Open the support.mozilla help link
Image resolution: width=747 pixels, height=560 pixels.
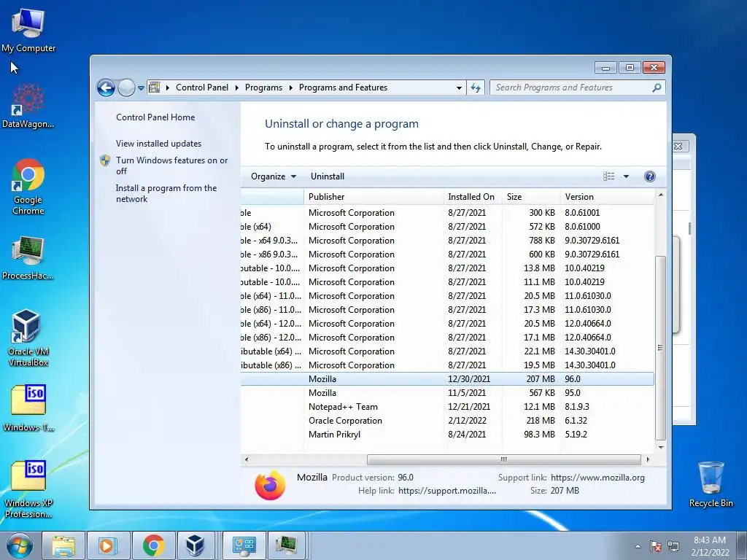tap(447, 491)
